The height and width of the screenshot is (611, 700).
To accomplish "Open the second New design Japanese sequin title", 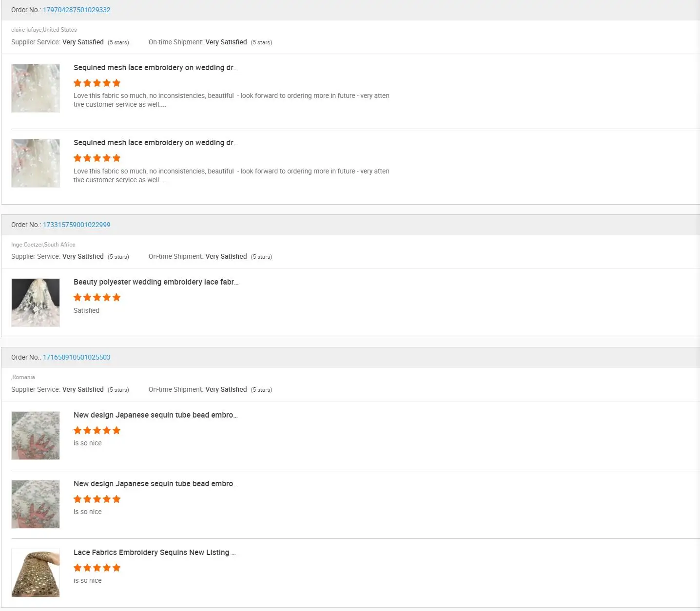I will click(x=156, y=484).
